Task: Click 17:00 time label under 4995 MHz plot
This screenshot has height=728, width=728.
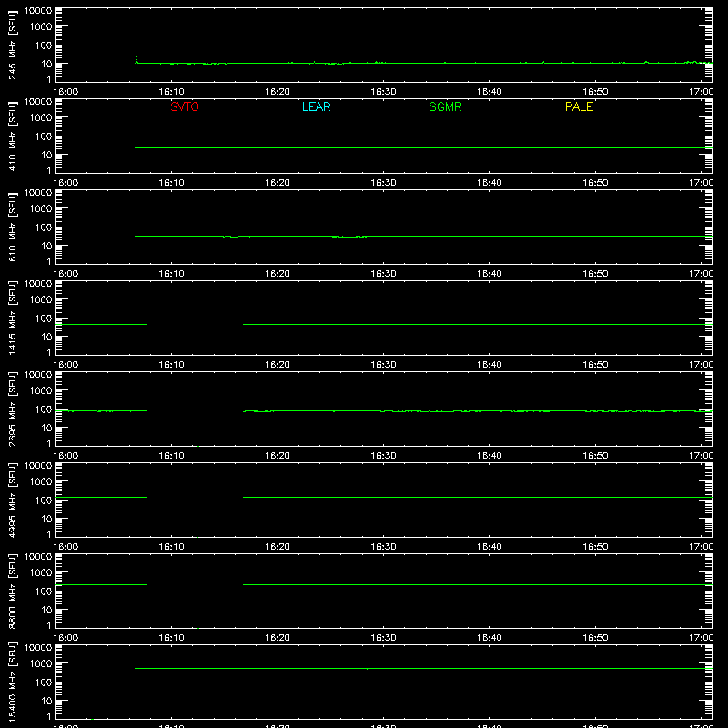Action: coord(701,547)
